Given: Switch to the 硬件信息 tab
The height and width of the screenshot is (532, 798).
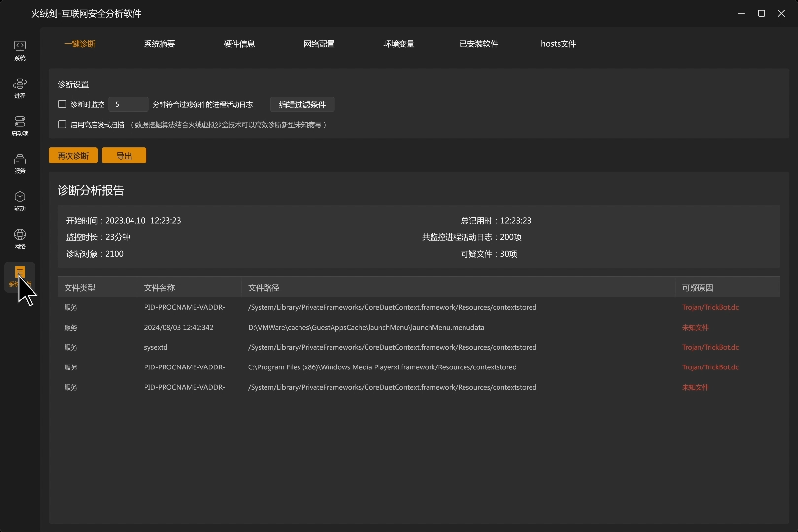Looking at the screenshot, I should (239, 44).
